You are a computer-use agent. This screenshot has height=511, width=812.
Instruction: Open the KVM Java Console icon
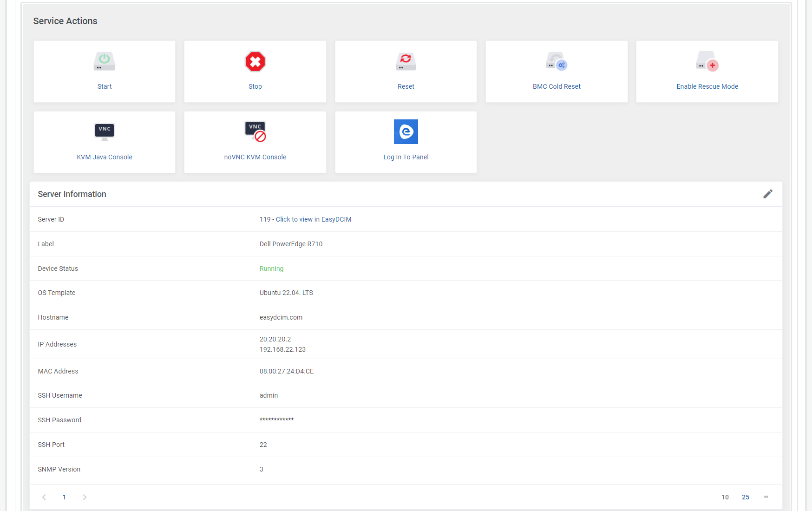pyautogui.click(x=104, y=131)
